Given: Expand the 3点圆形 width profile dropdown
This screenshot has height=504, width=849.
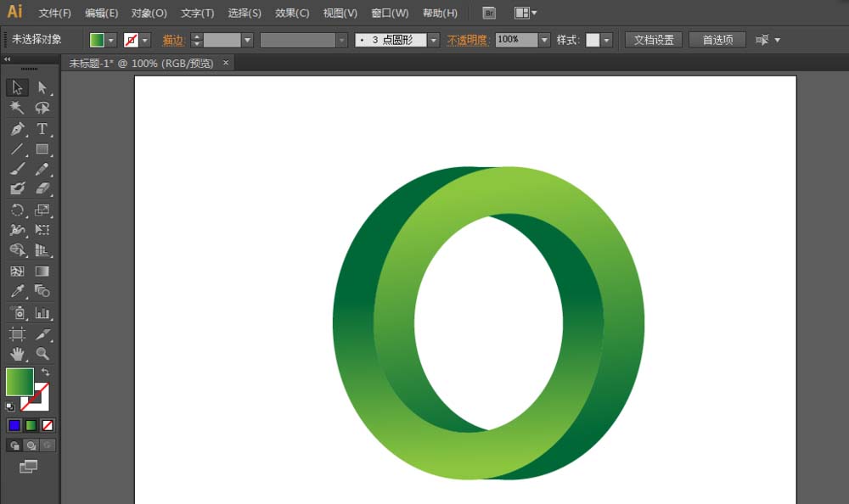Looking at the screenshot, I should pyautogui.click(x=433, y=39).
